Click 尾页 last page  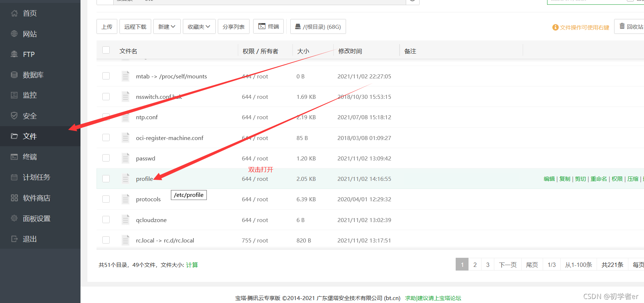pos(532,264)
